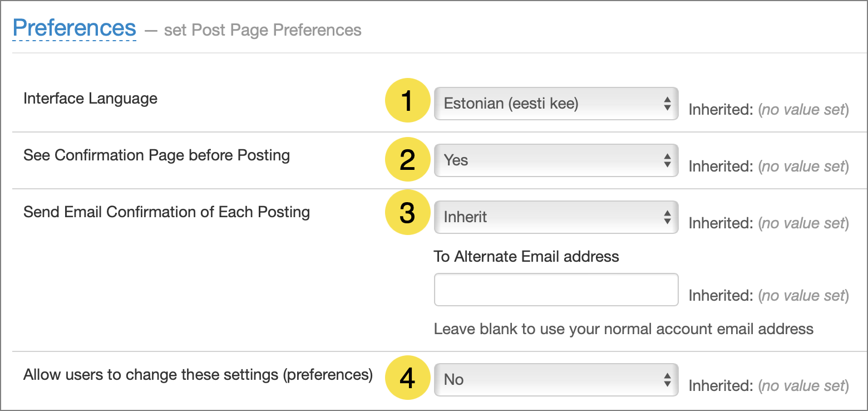Select the yellow number 3 badge
Screen dimensions: 868x411
407,213
